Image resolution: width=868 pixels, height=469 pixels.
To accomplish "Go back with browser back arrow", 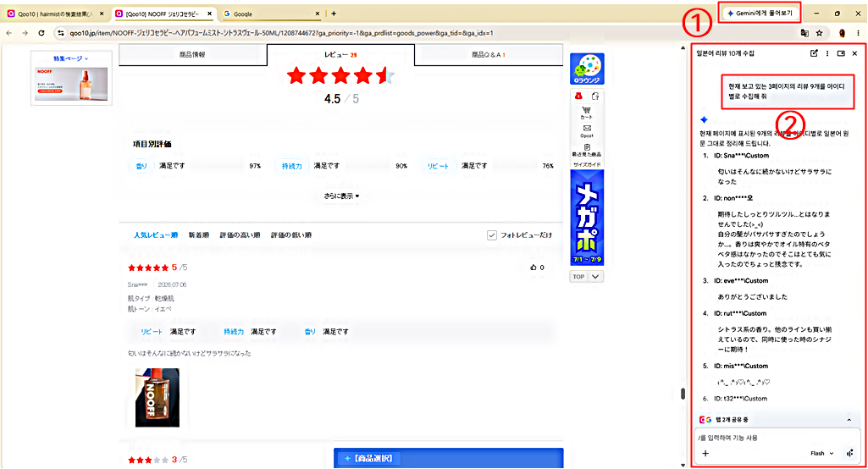I will (8, 33).
